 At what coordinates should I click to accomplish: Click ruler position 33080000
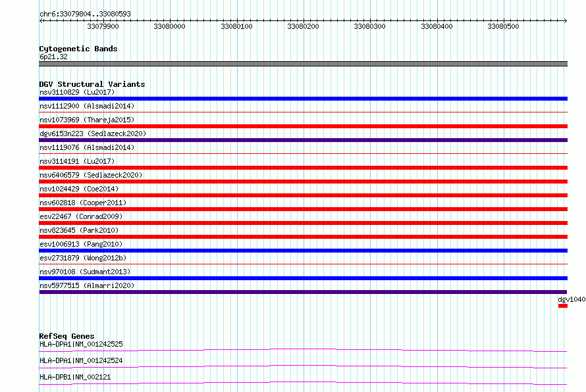(169, 26)
